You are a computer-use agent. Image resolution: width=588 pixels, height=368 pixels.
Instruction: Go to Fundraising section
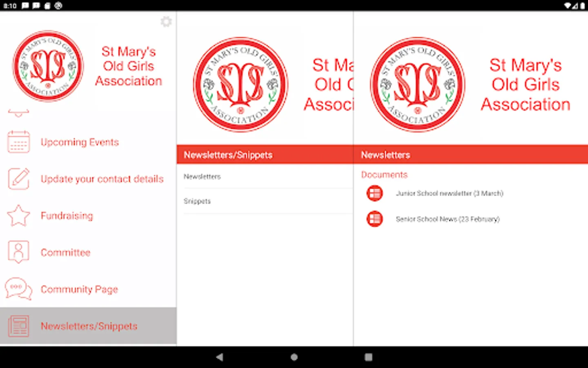pyautogui.click(x=88, y=215)
